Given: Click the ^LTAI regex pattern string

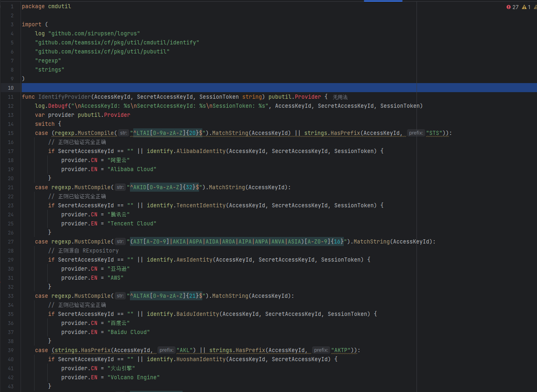Looking at the screenshot, I should (x=168, y=133).
